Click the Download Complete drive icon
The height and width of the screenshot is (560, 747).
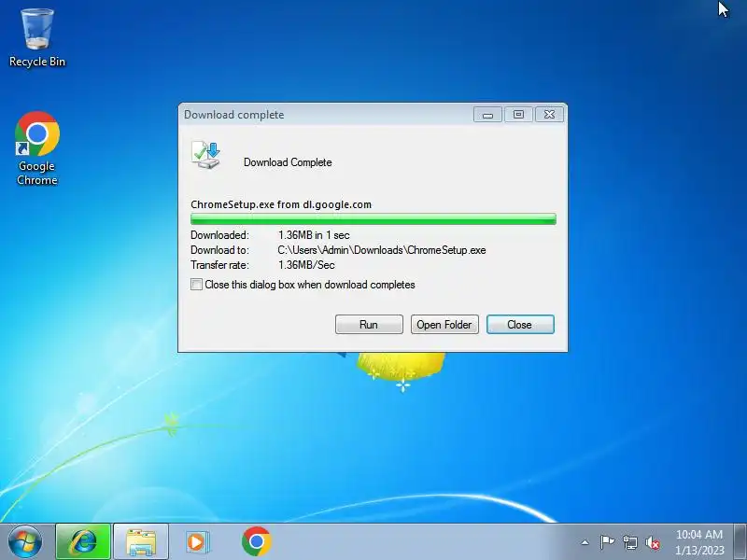point(205,155)
